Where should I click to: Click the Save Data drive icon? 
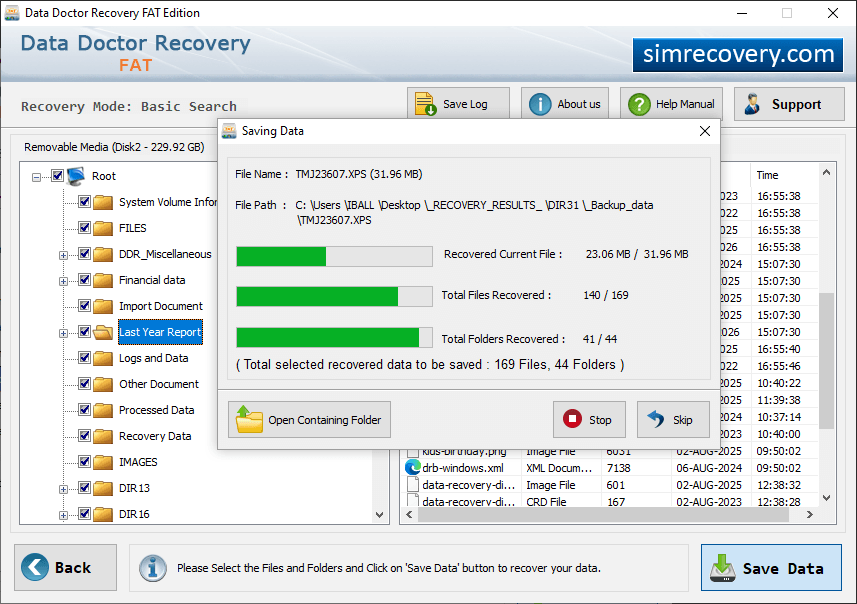point(723,568)
